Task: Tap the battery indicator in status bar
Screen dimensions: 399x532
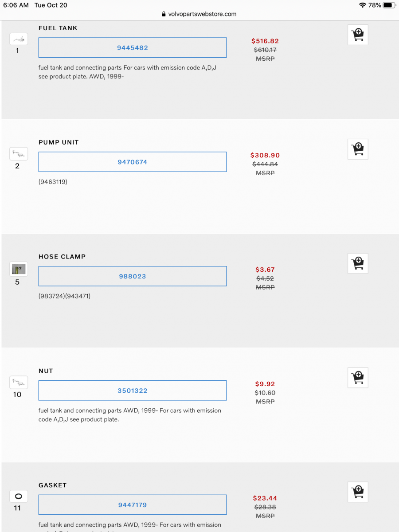Action: [x=389, y=5]
